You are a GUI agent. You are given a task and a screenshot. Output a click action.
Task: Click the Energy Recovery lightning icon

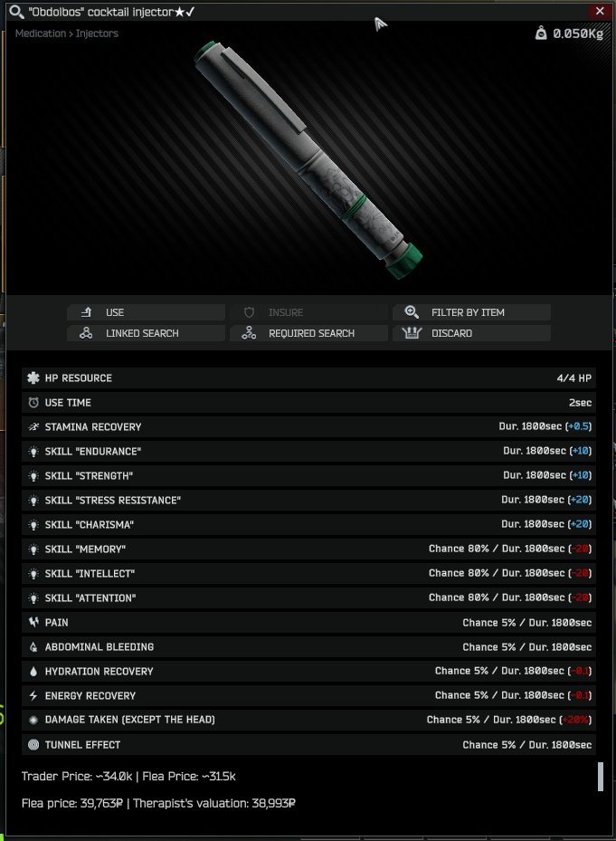[x=33, y=695]
